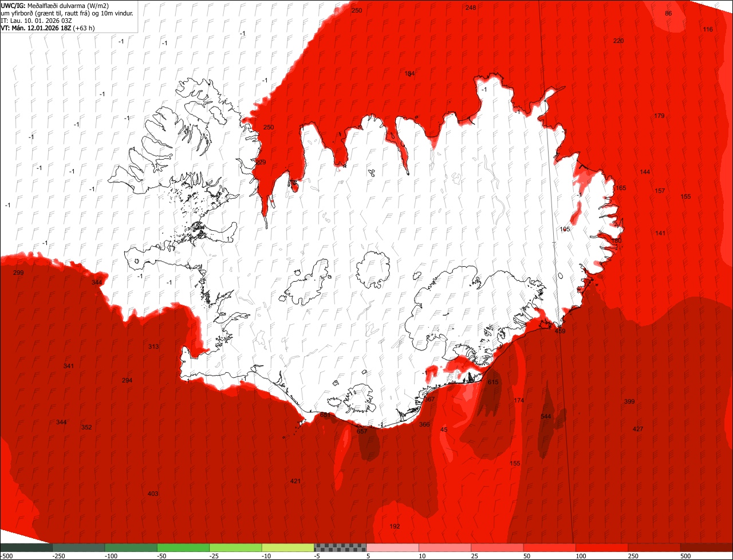Click the '-25' legend tick label
The height and width of the screenshot is (560, 733).
(214, 556)
